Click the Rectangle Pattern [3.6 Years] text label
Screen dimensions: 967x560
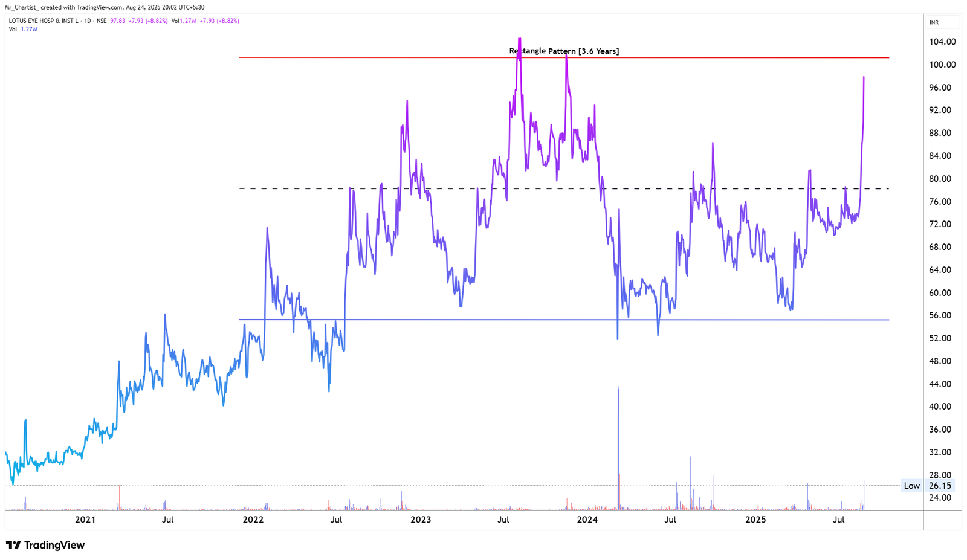[563, 51]
